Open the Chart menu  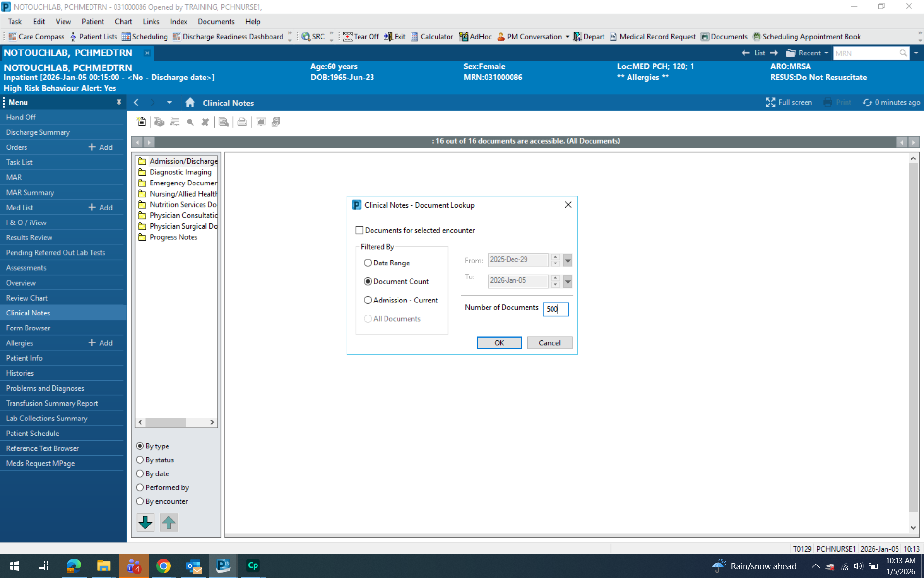coord(123,21)
